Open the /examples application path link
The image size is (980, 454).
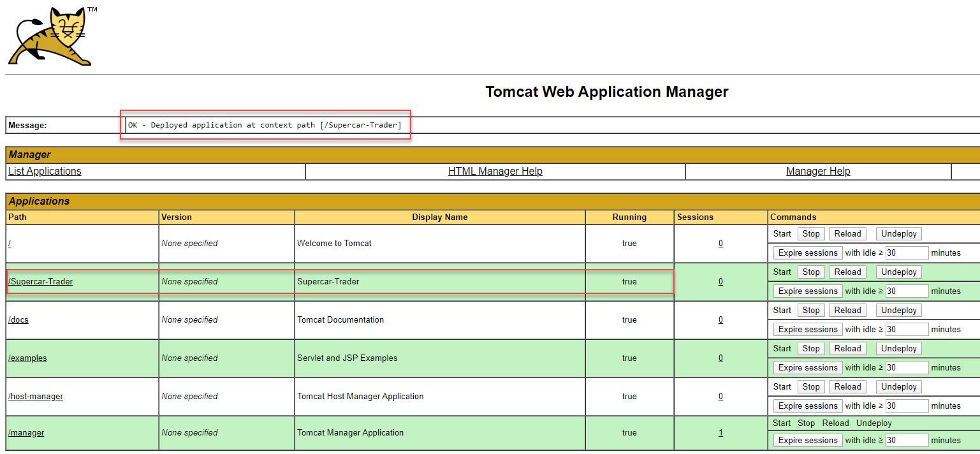click(27, 358)
